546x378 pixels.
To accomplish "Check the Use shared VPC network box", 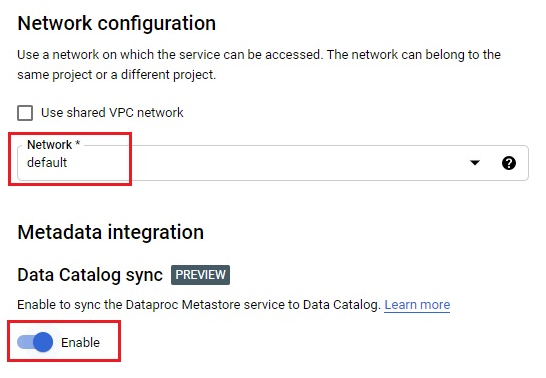I will (x=25, y=113).
